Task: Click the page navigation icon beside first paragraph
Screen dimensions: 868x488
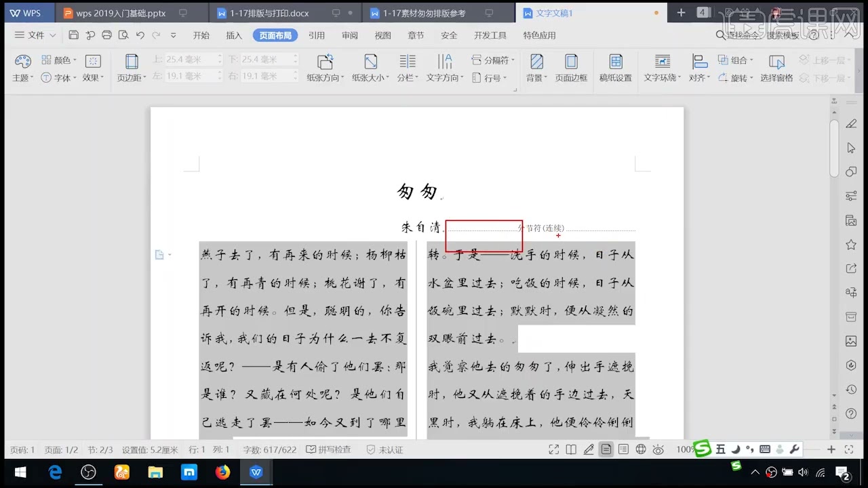Action: 159,255
